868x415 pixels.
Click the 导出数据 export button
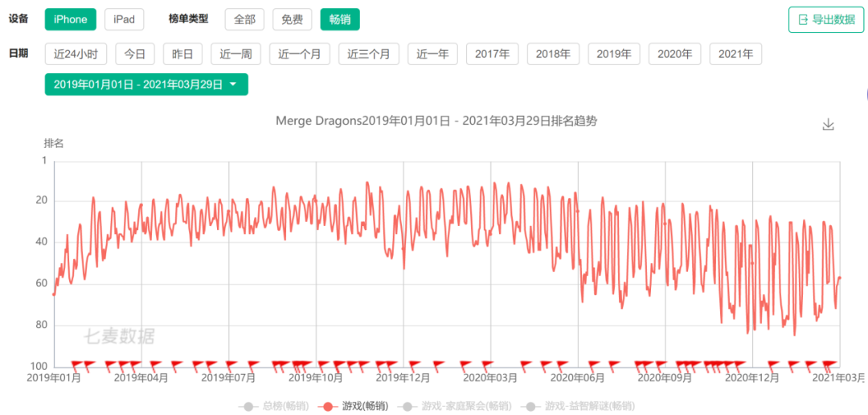coord(825,20)
